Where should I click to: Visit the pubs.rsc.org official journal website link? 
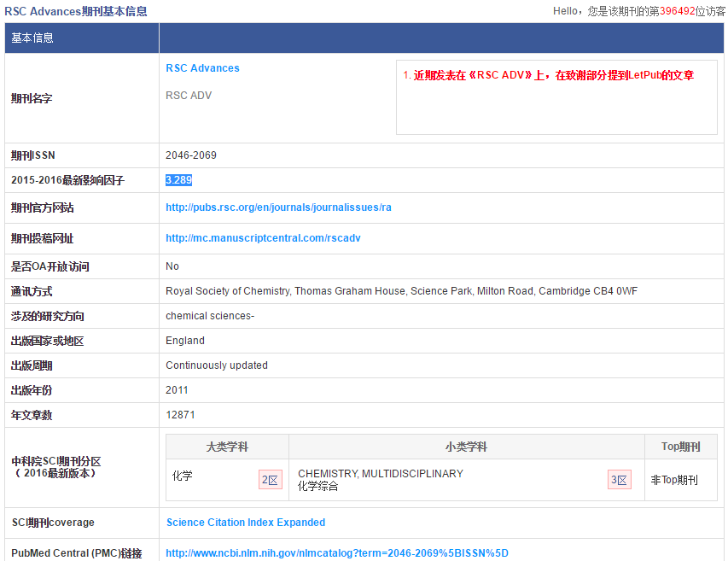pos(278,207)
